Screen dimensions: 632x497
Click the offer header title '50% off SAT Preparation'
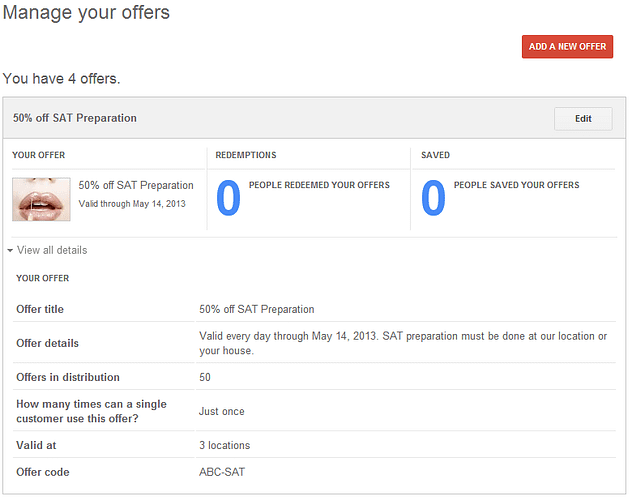75,118
